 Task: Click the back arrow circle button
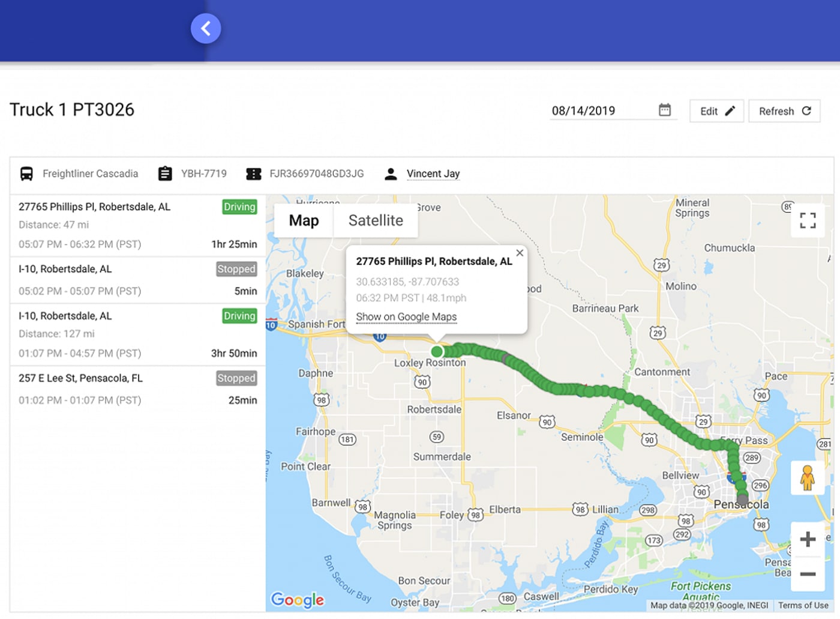coord(206,28)
